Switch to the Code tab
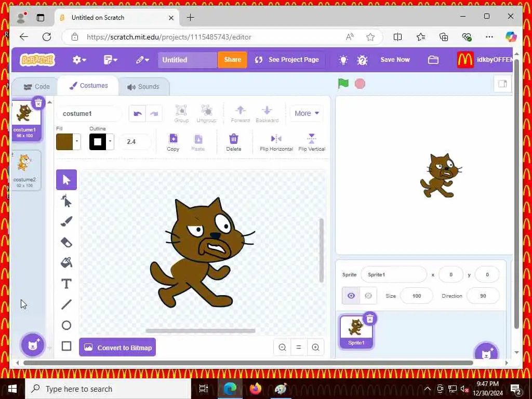 pos(36,87)
